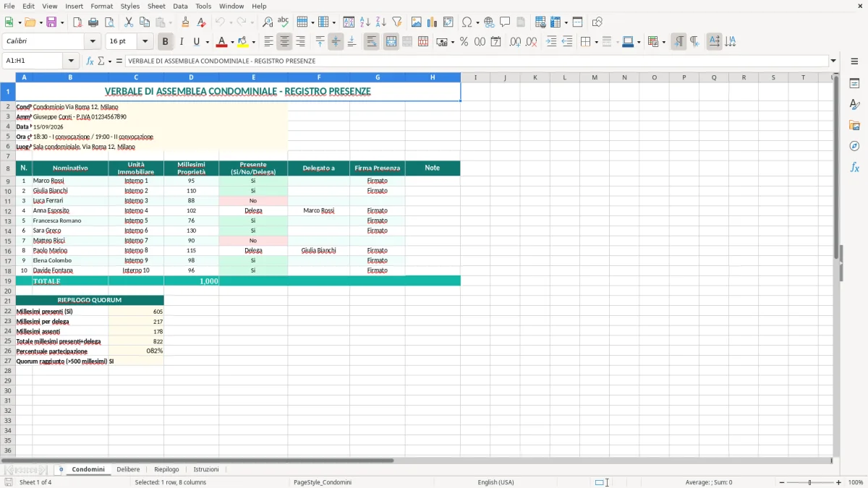The width and height of the screenshot is (868, 488).
Task: Click the Print icon
Action: point(93,22)
